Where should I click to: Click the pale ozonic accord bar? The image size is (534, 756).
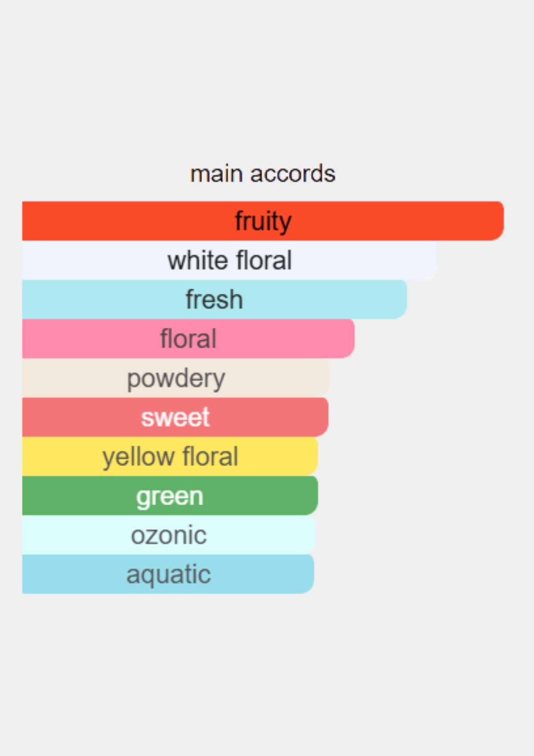click(169, 535)
